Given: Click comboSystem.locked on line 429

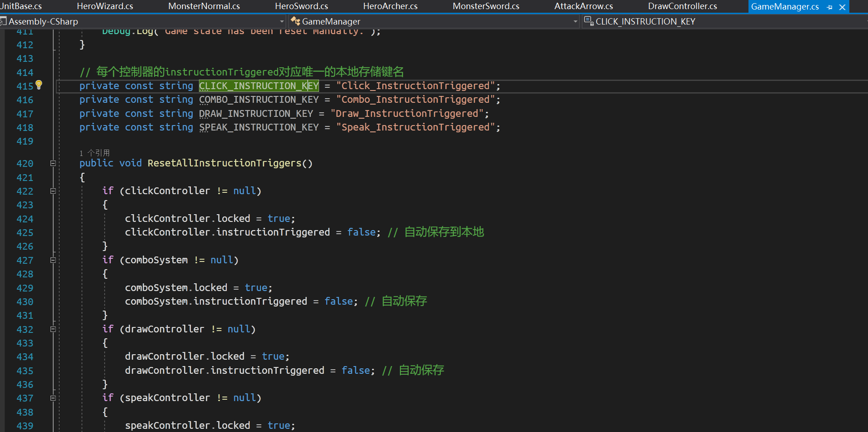Looking at the screenshot, I should (176, 288).
